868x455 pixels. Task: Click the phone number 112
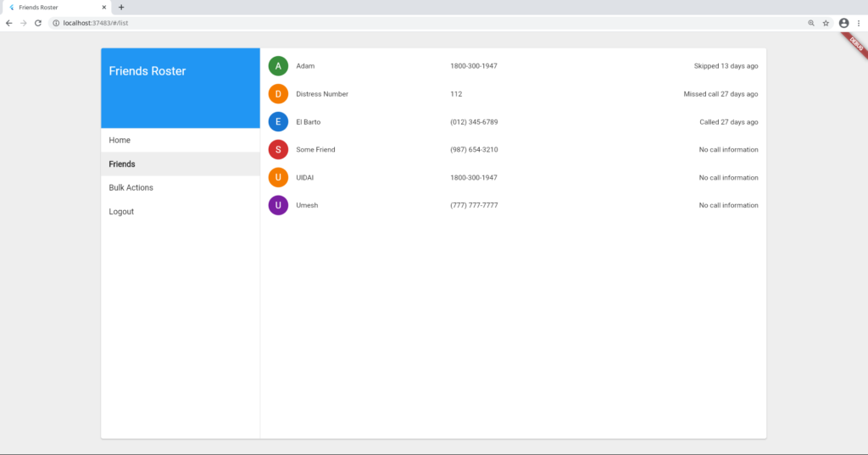coord(456,94)
